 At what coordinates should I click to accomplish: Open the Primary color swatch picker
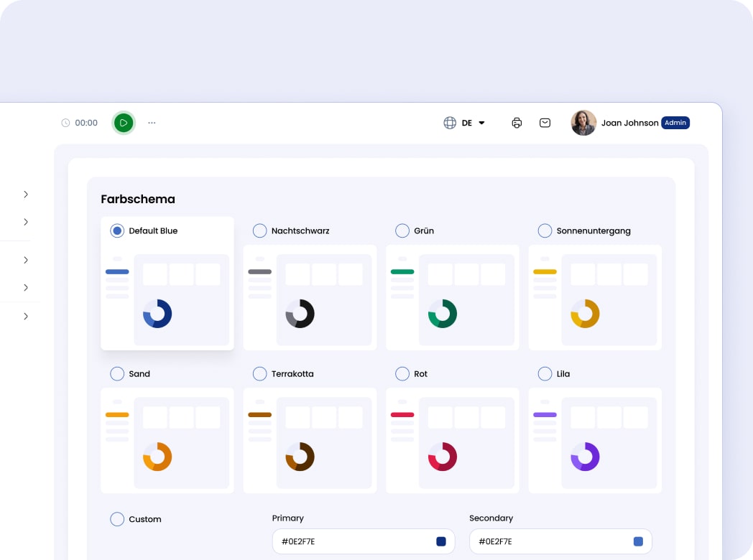441,541
